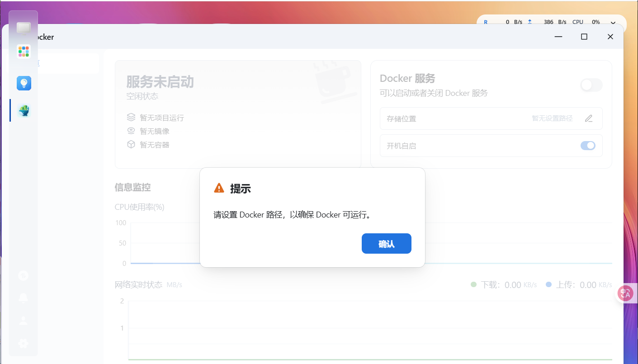Viewport: 638px width, 364px height.
Task: Click the R network indicator in monitor bar
Action: click(486, 21)
